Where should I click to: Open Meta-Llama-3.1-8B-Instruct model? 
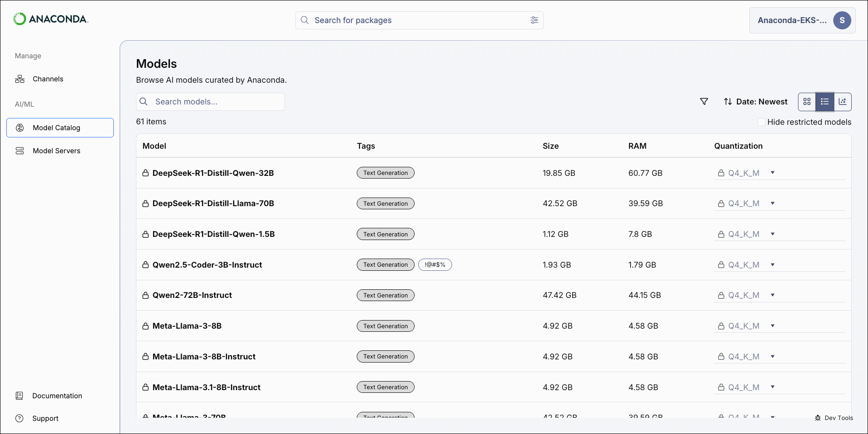[206, 387]
